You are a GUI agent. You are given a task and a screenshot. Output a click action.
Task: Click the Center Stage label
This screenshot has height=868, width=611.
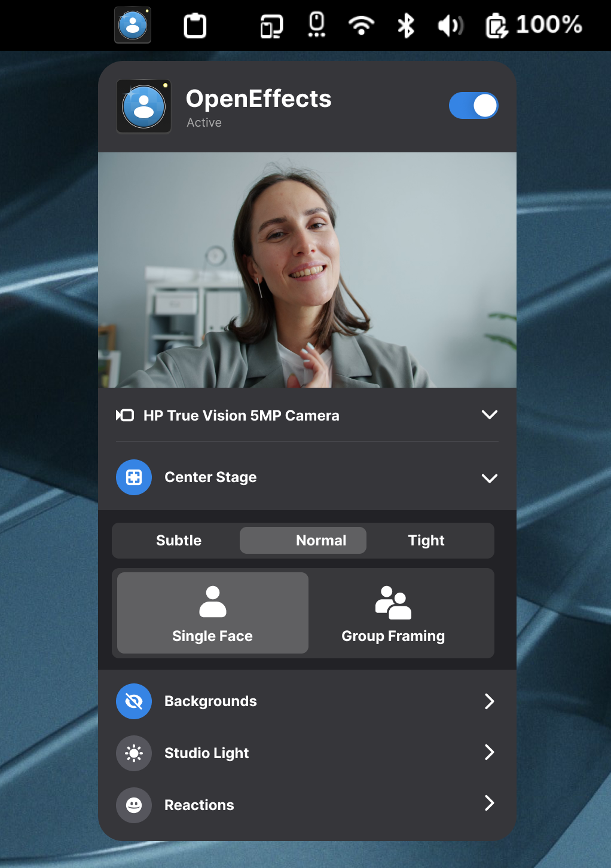click(210, 477)
